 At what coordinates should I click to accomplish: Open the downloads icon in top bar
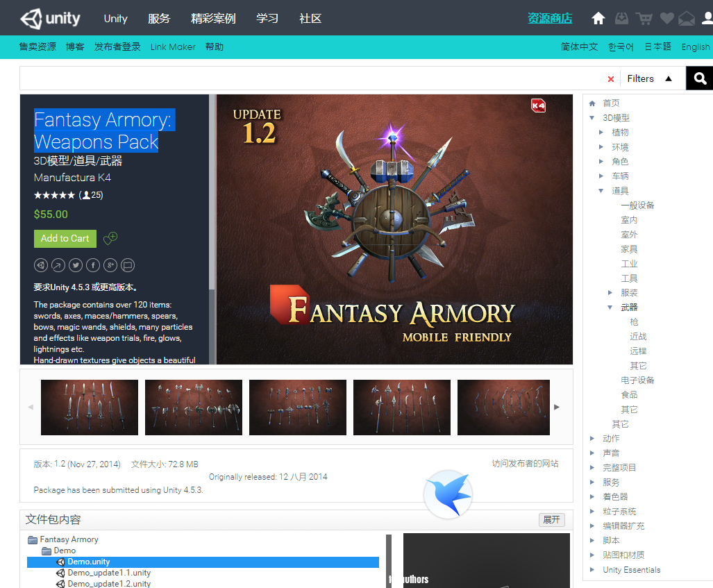coord(621,18)
